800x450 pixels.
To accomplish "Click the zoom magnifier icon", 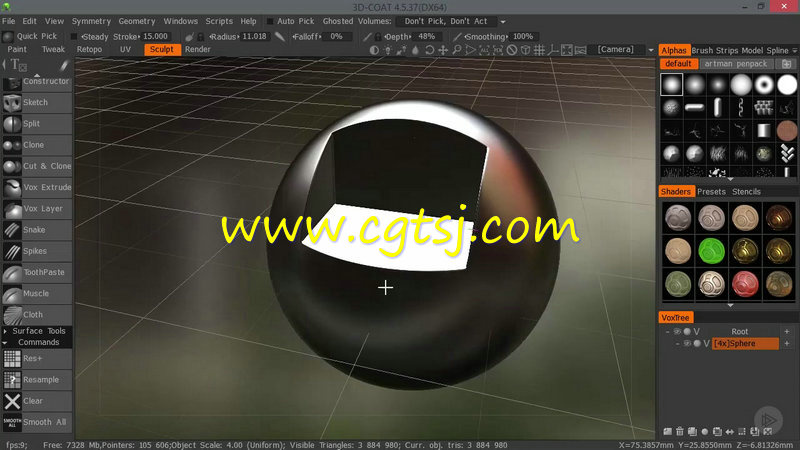I will (457, 50).
